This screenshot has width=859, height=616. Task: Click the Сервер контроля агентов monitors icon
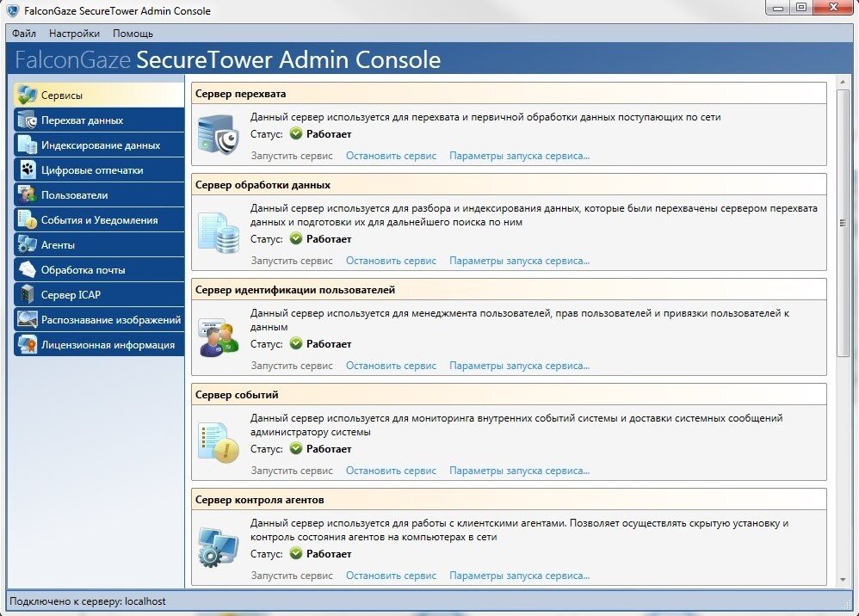tap(219, 547)
